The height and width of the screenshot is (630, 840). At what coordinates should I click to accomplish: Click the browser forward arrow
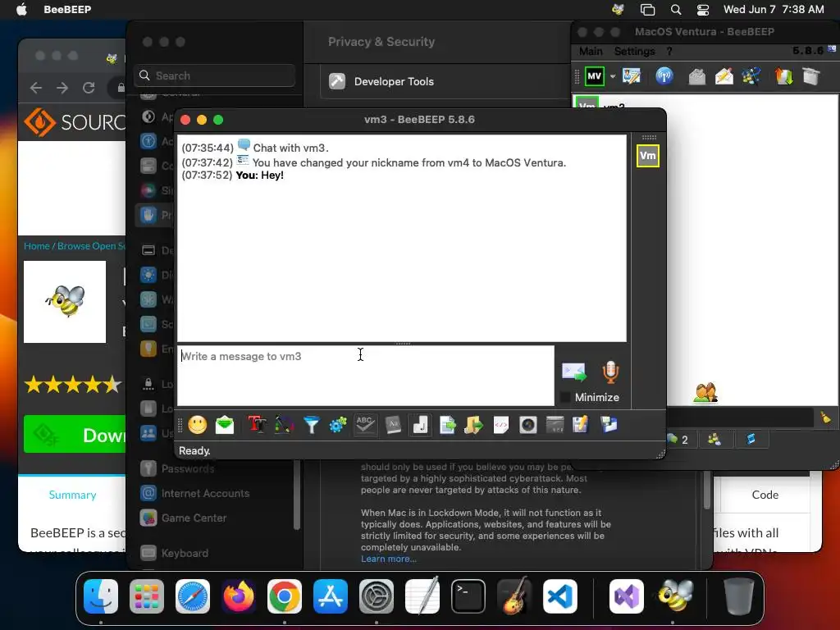tap(62, 88)
